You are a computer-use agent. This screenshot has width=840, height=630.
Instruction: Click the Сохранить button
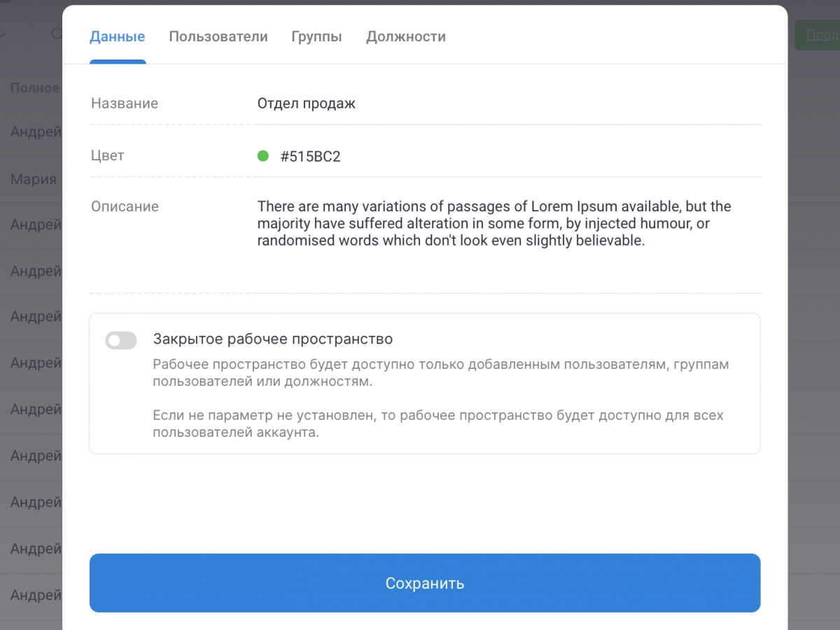click(x=425, y=583)
